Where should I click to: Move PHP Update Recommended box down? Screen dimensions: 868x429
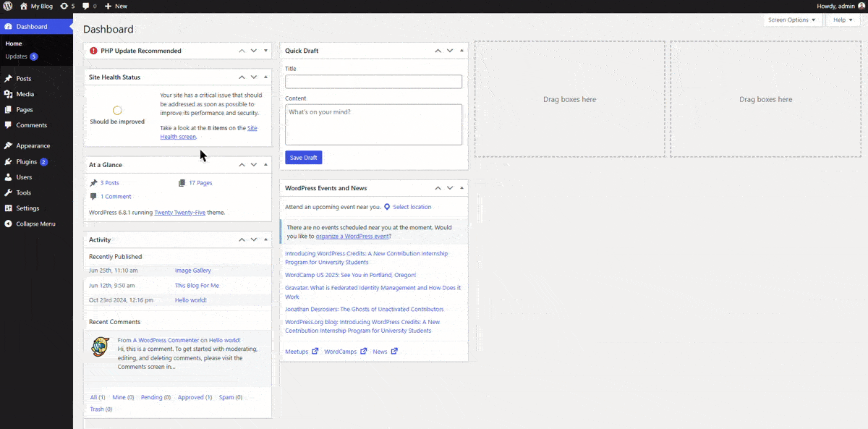(x=254, y=51)
